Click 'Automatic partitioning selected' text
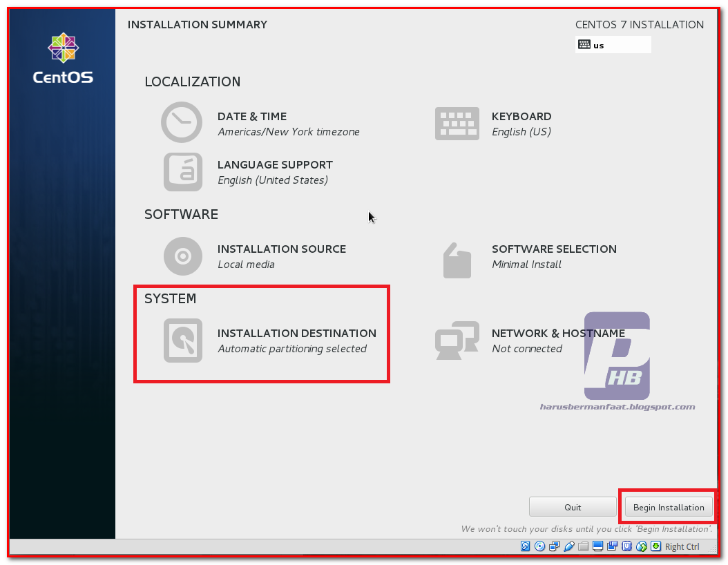The image size is (728, 565). click(x=292, y=349)
